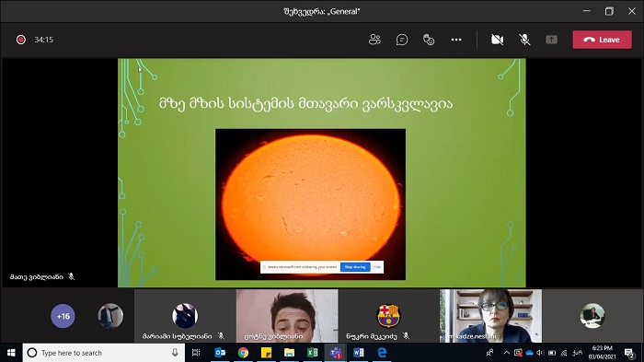Screen dimensions: 644x362
Task: Select the FC Barcelona avatar participant tile
Action: [388, 316]
